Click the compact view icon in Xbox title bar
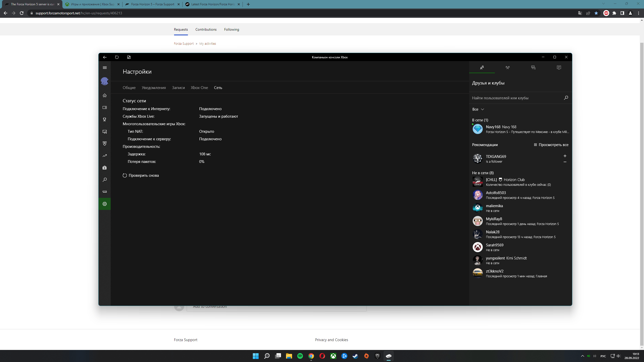The height and width of the screenshot is (362, 644). [129, 57]
